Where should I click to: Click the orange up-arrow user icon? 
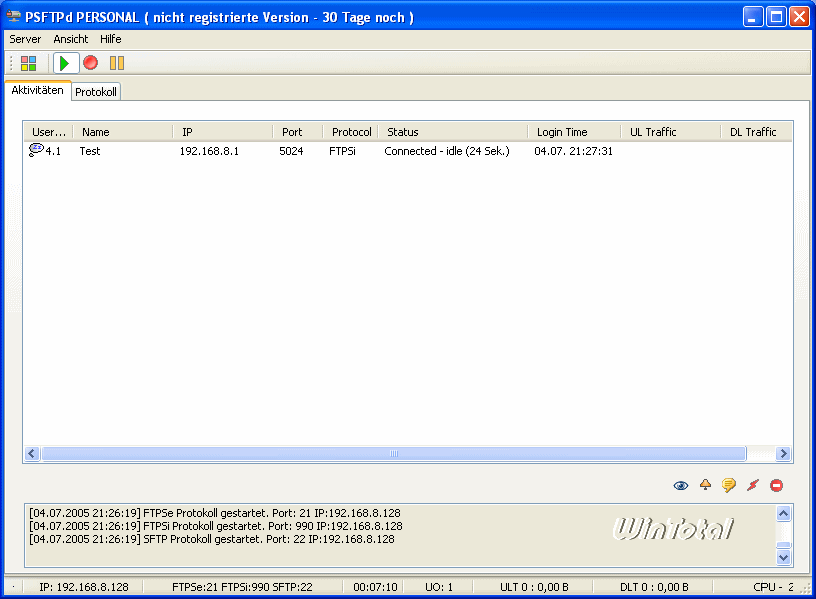[x=705, y=485]
